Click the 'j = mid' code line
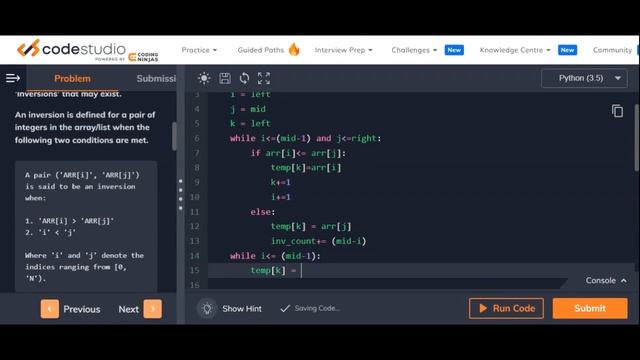640x360 pixels. (247, 109)
